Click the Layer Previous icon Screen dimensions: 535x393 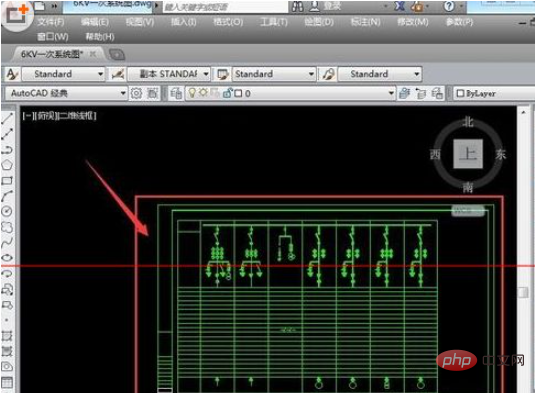(421, 93)
